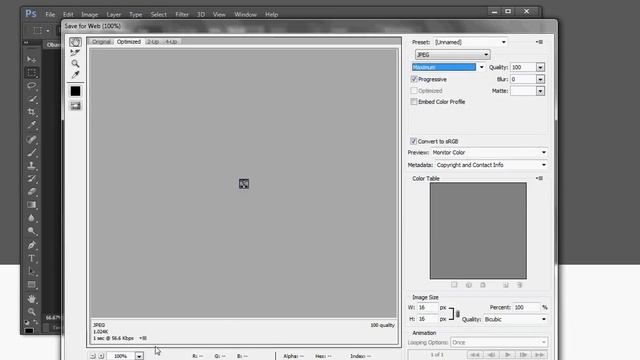Open the JPEG file format dropdown
The height and width of the screenshot is (360, 640).
click(x=452, y=54)
